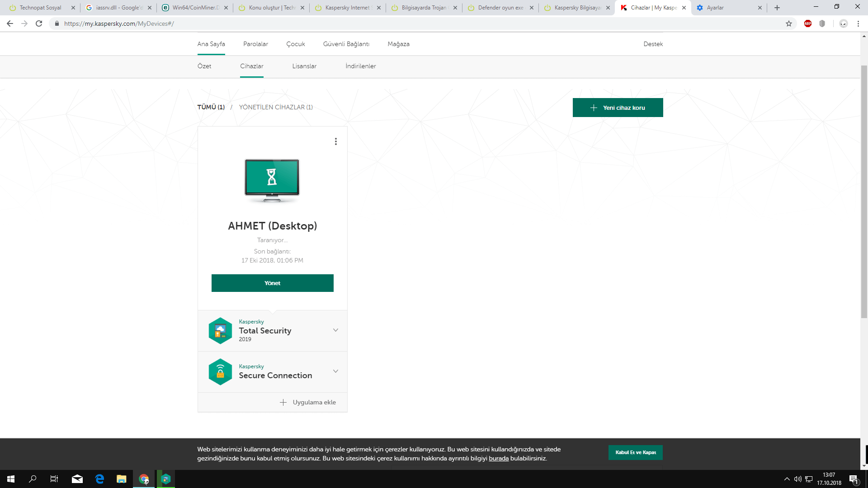
Task: Click the Secure Connection hexagon icon
Action: click(220, 372)
